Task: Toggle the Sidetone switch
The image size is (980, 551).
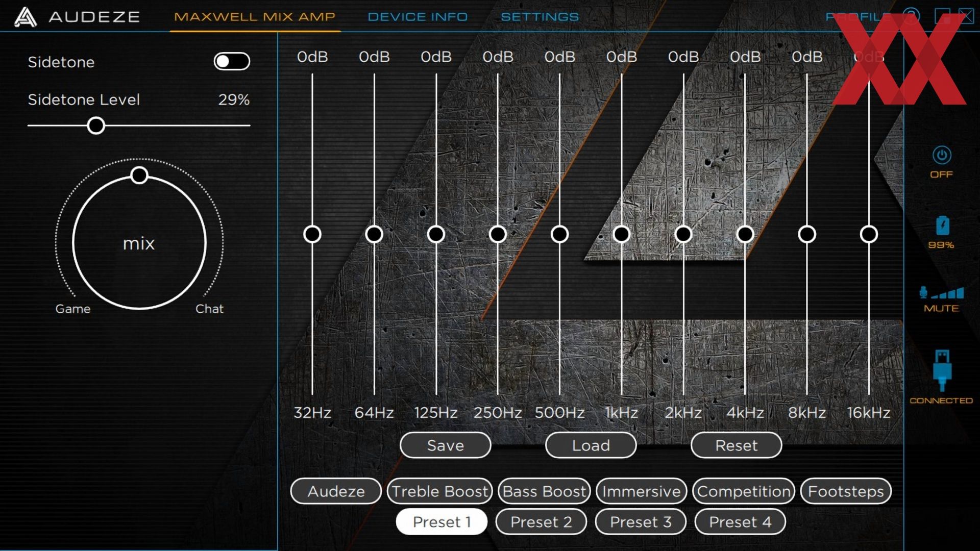Action: (x=232, y=62)
